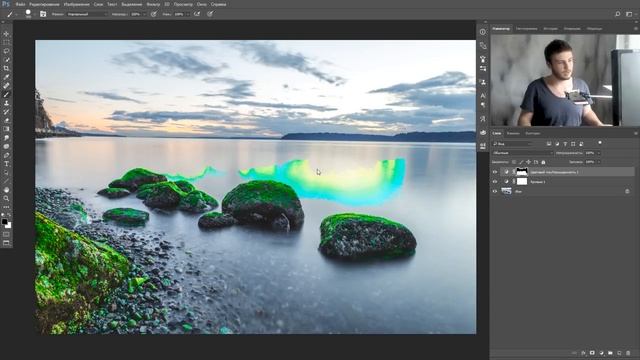The width and height of the screenshot is (640, 360).
Task: Select the History Brush tool
Action: (x=6, y=112)
